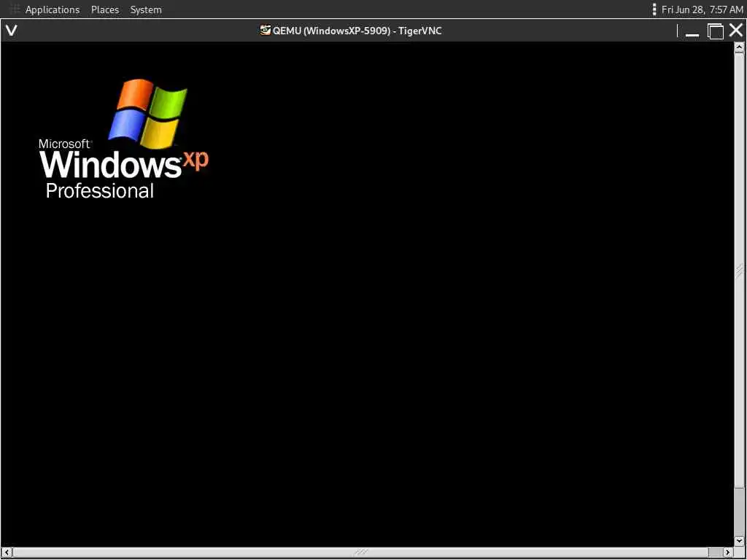747x560 pixels.
Task: Click the horizontal scrollbar left arrow
Action: [7, 552]
